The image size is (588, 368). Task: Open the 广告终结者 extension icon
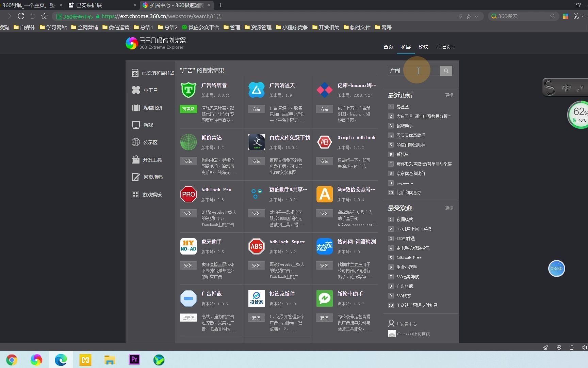click(x=188, y=90)
